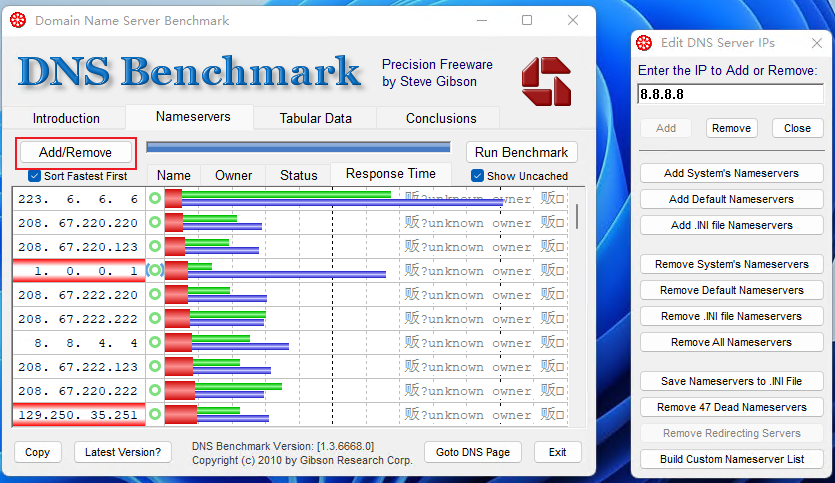Click status circle icon for 208.67.220.220

click(x=155, y=223)
